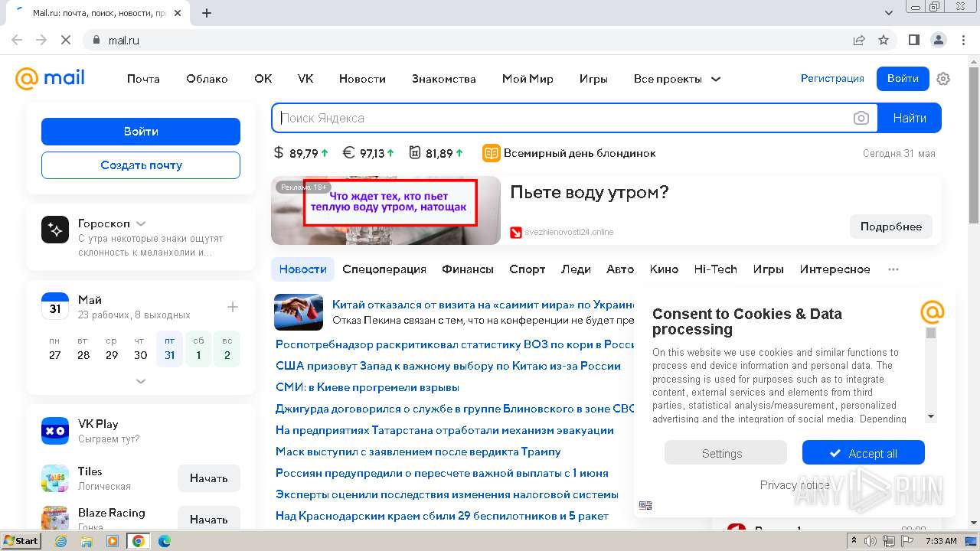Screen dimensions: 980x551
Task: Click the header Войти button
Action: tap(903, 78)
